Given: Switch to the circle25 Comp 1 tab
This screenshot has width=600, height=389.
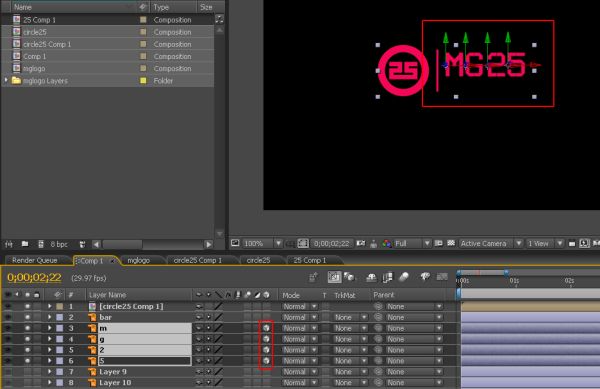Looking at the screenshot, I should click(x=198, y=260).
